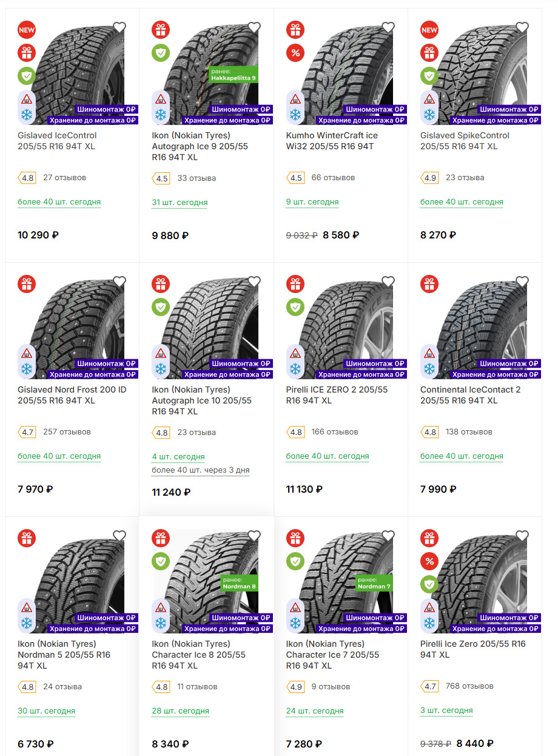Add Gislaved IceControl to favorites (heart)
558x756 pixels.
pyautogui.click(x=119, y=28)
